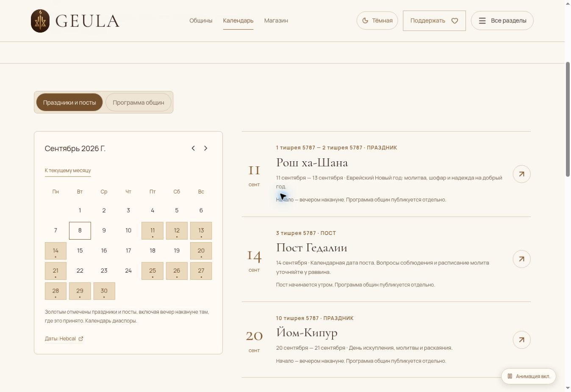Image resolution: width=571 pixels, height=392 pixels.
Task: Click the GEULA logo emblem
Action: pyautogui.click(x=40, y=21)
